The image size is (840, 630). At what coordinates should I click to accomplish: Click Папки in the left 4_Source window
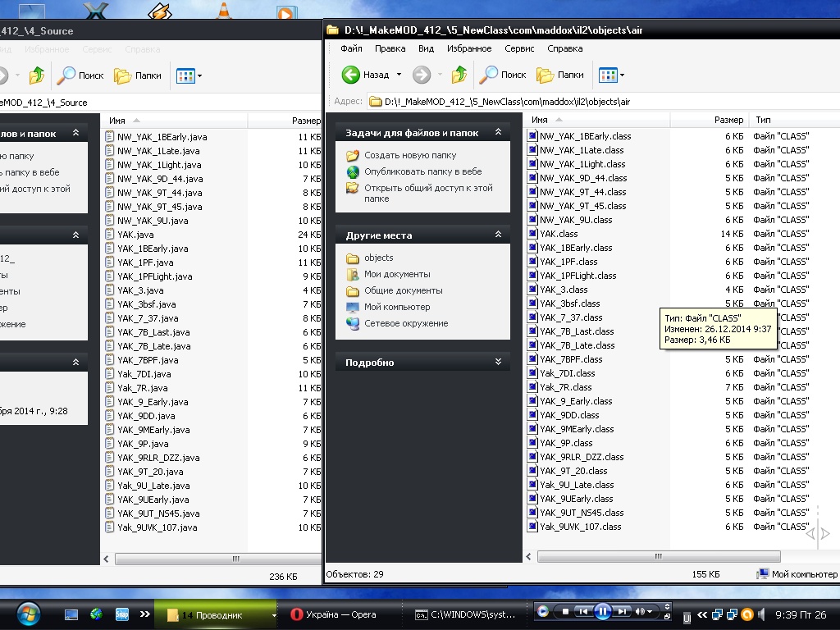click(138, 75)
